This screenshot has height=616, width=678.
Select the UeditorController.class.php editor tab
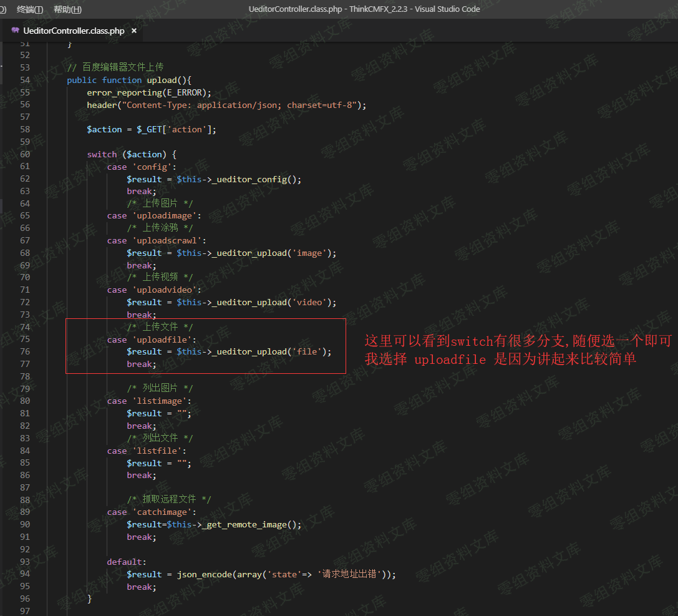[x=74, y=31]
